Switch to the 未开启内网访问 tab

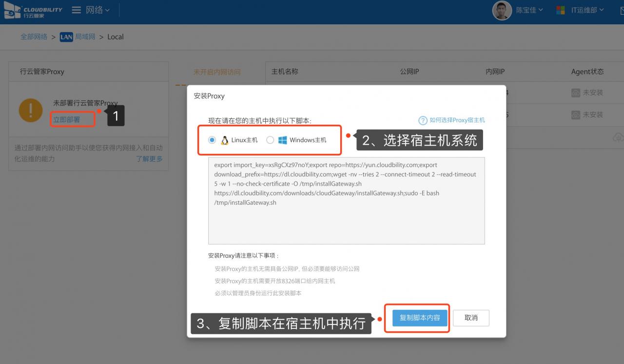coord(217,72)
